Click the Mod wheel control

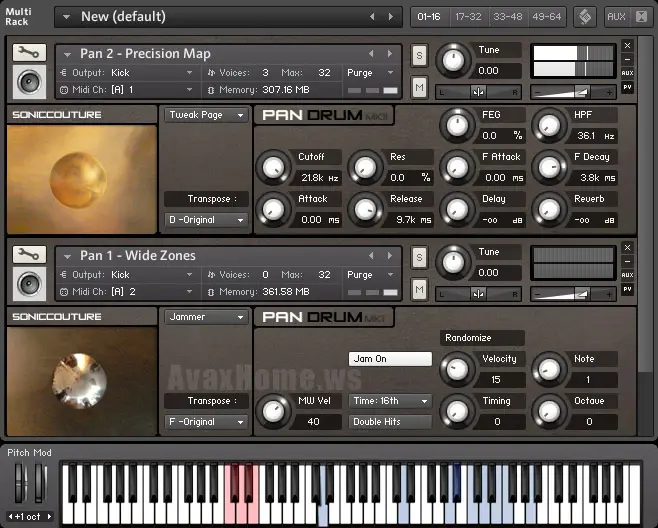40,483
